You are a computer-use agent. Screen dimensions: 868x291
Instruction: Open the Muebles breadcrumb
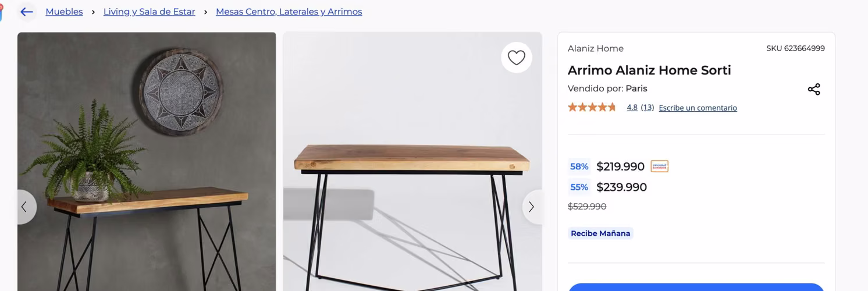coord(64,12)
